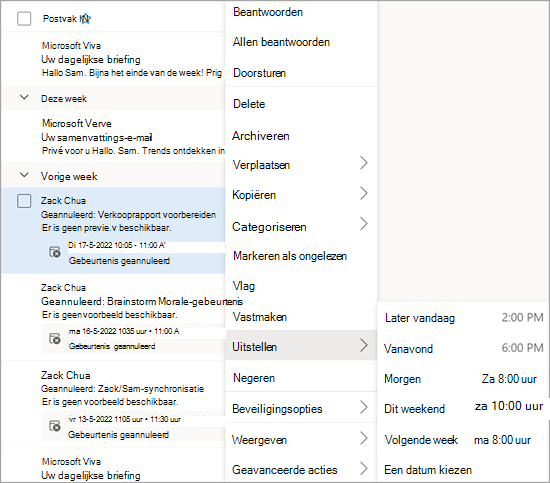Click the star icon next to Postvak IN
The width and height of the screenshot is (550, 483).
[x=85, y=18]
